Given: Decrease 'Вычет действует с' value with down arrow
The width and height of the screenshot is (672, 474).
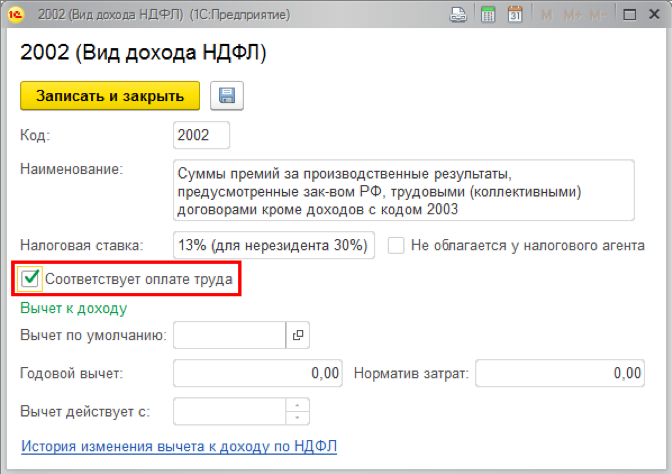Looking at the screenshot, I should [x=297, y=418].
